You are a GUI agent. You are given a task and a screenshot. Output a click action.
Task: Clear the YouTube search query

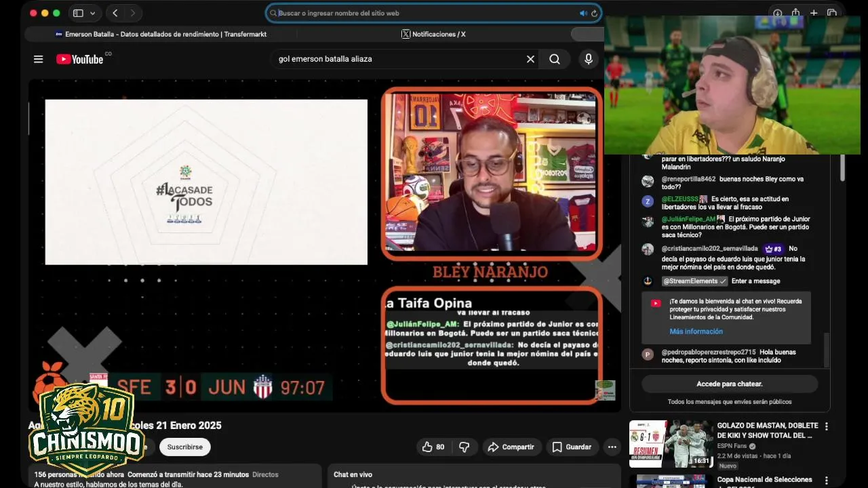(530, 59)
